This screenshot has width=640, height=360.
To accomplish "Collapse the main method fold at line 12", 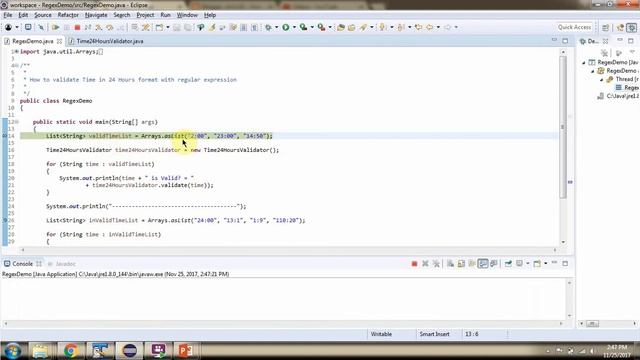I will tap(17, 122).
